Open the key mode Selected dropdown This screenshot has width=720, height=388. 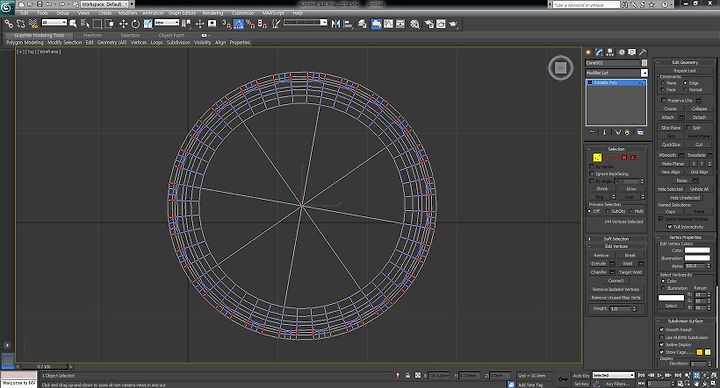(x=613, y=375)
